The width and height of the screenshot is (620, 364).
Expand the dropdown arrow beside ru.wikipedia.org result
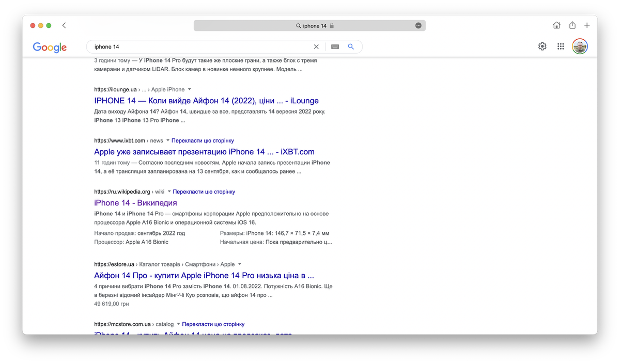(x=169, y=192)
